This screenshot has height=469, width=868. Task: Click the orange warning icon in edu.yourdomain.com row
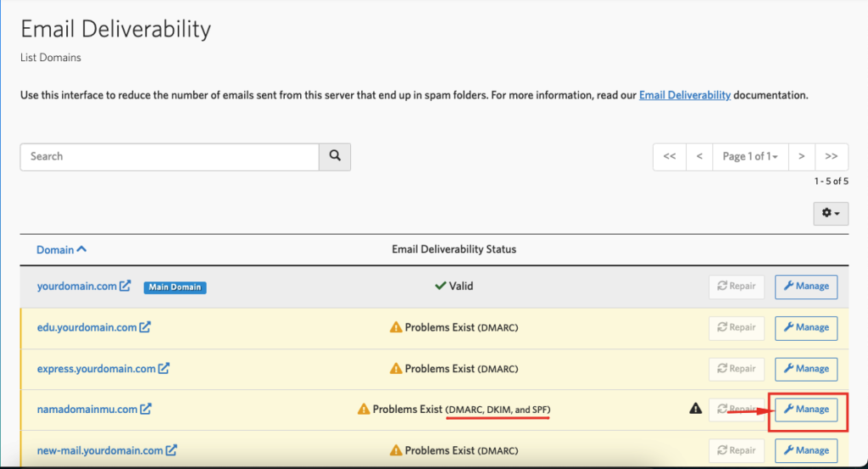[x=396, y=327]
